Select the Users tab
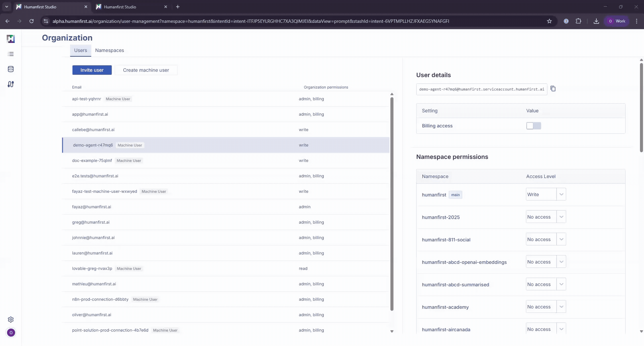Image resolution: width=644 pixels, height=346 pixels. point(80,50)
